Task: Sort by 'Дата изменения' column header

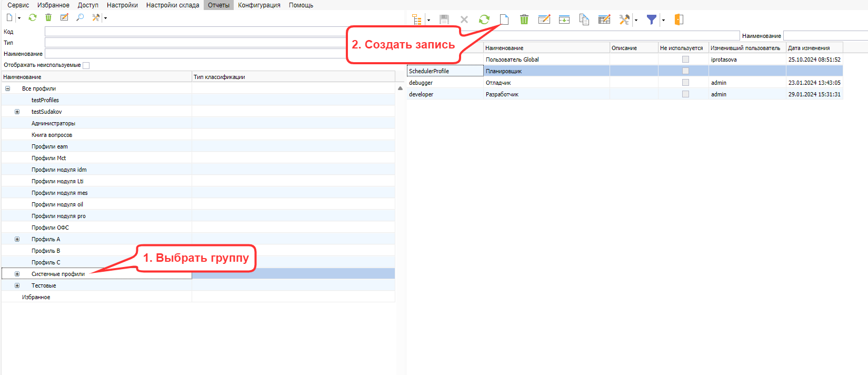Action: click(x=814, y=48)
